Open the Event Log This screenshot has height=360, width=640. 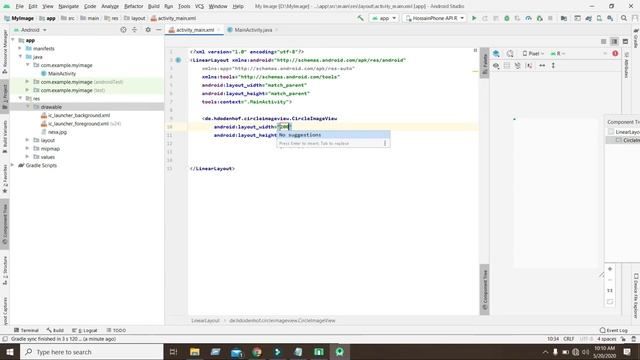(613, 330)
